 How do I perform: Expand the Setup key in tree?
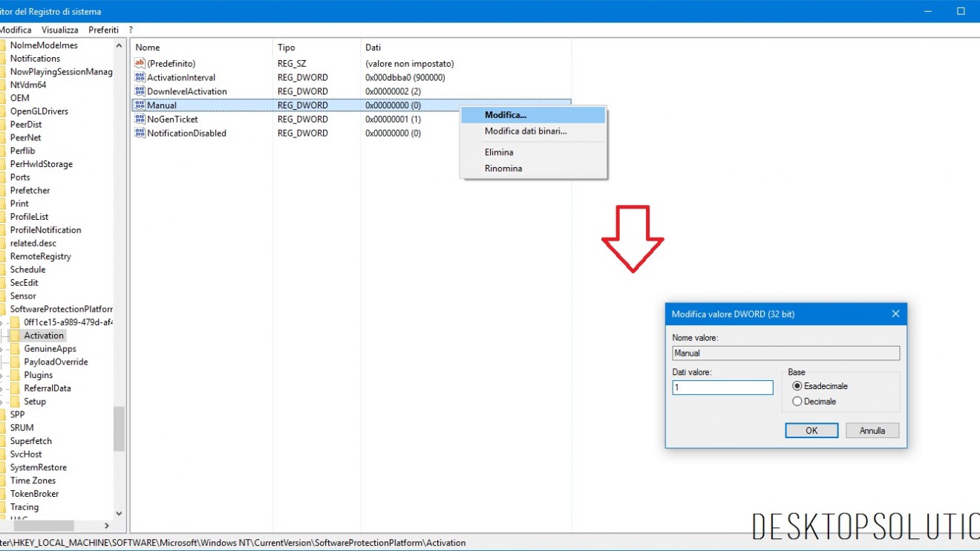click(2, 402)
